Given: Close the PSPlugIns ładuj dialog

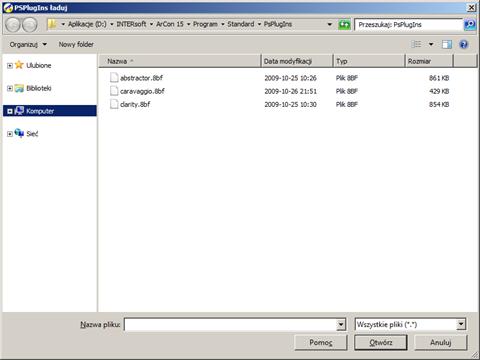Looking at the screenshot, I should click(x=471, y=7).
